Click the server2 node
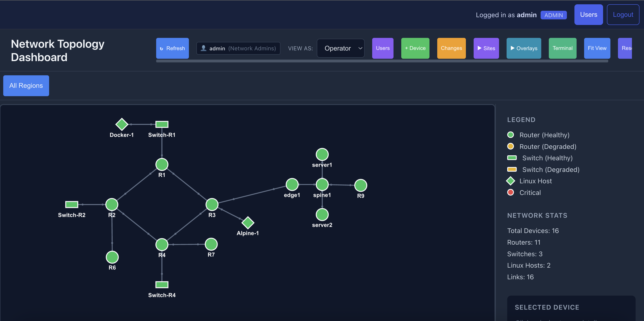Screen dimensions: 644x321 pyautogui.click(x=322, y=215)
